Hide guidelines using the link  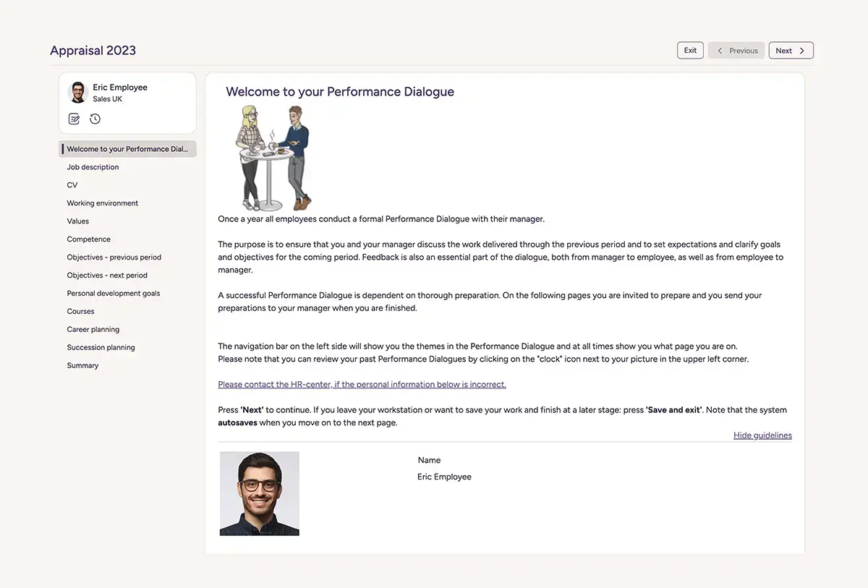762,435
